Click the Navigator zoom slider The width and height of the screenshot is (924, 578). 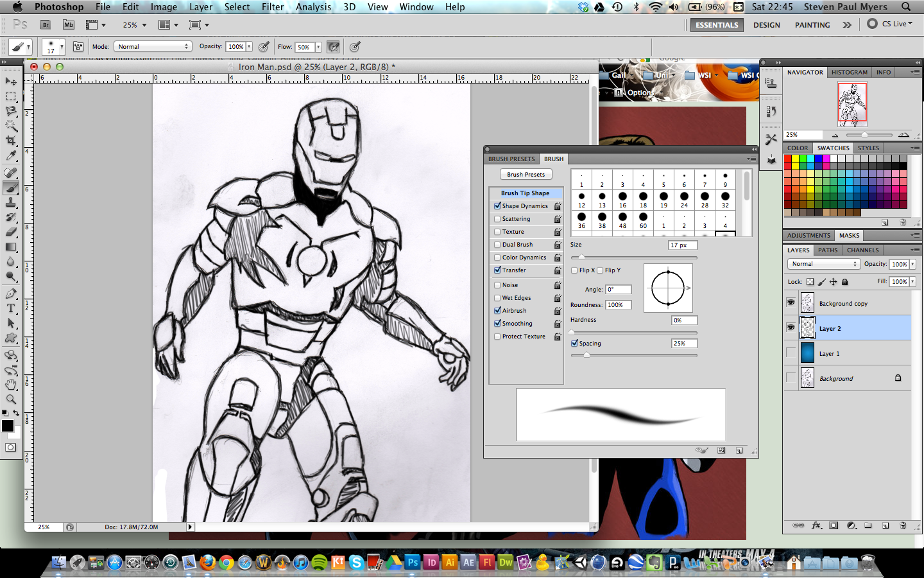[869, 135]
